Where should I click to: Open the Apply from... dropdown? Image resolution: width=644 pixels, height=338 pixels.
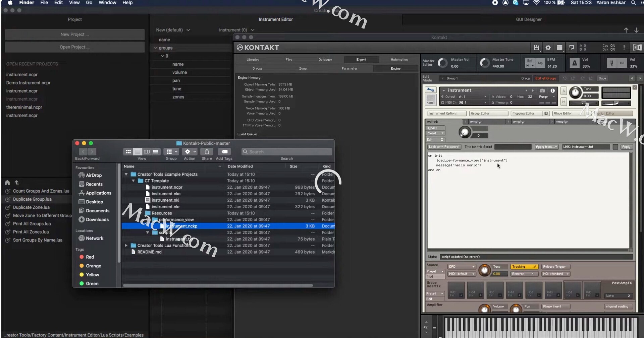[x=546, y=147]
